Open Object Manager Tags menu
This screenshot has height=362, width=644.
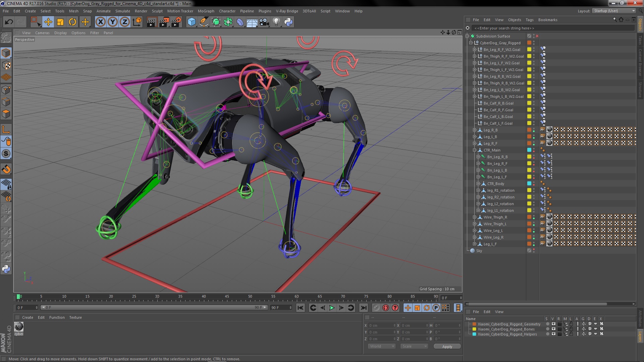coord(530,20)
